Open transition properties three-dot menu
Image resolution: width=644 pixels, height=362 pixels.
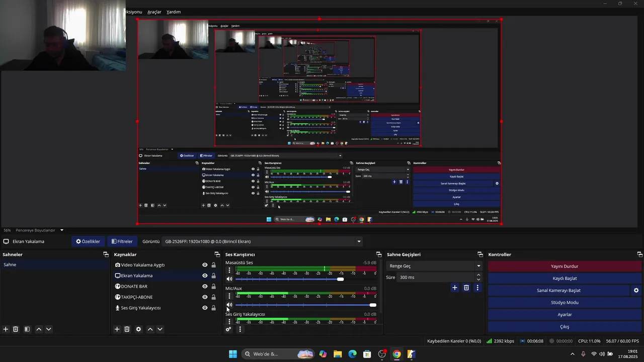[477, 288]
